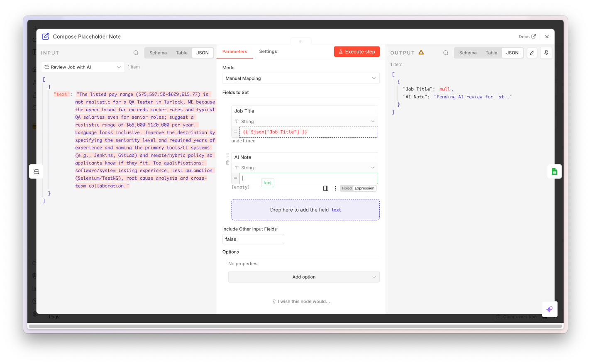The image size is (591, 364).
Task: Select the Schema tab in the OUTPUT panel
Action: 468,53
